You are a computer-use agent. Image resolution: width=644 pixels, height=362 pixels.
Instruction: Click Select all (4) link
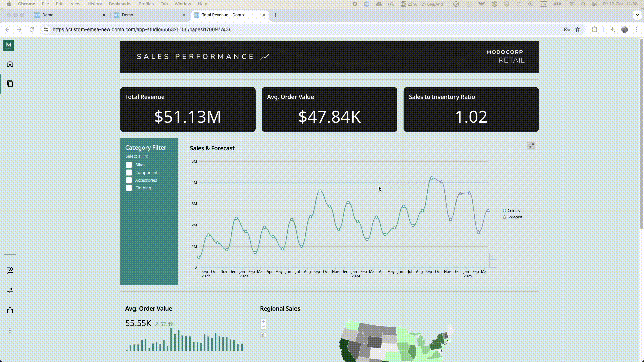click(x=137, y=156)
